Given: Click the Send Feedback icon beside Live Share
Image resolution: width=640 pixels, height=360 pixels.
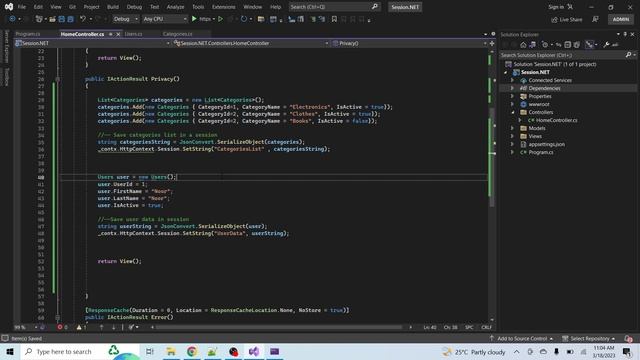Looking at the screenshot, I should pyautogui.click(x=596, y=19).
